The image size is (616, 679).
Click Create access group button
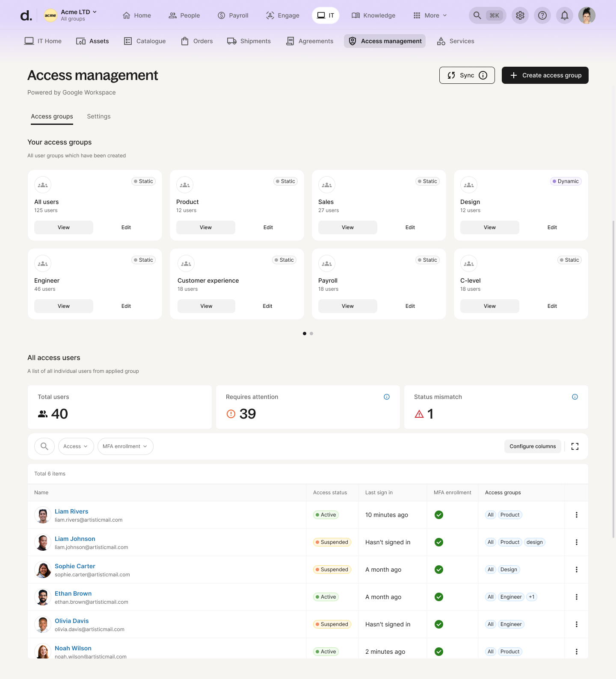coord(545,75)
